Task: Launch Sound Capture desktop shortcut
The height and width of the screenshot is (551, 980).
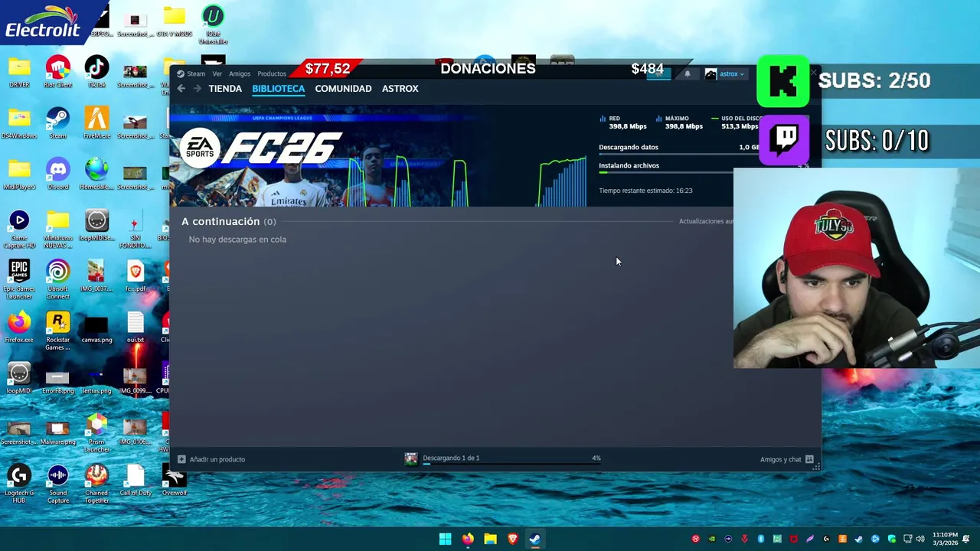Action: [x=57, y=484]
